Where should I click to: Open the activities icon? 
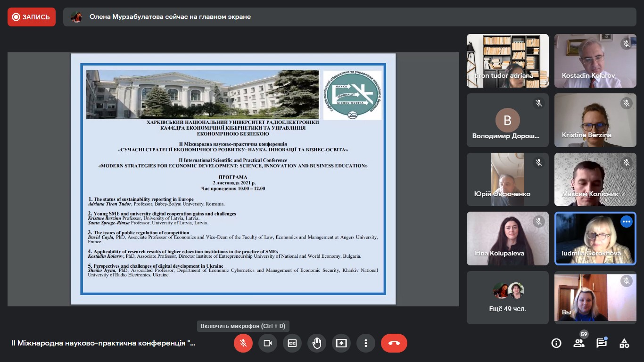624,343
